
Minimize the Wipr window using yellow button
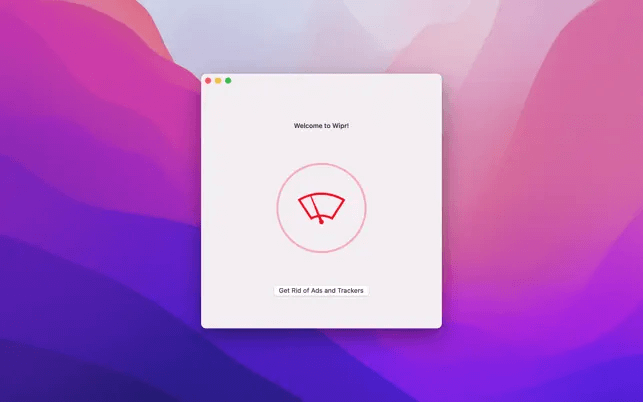coord(218,80)
